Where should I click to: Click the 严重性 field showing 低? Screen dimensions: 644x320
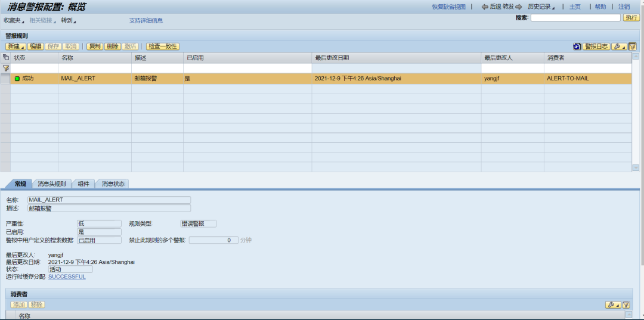tap(100, 223)
